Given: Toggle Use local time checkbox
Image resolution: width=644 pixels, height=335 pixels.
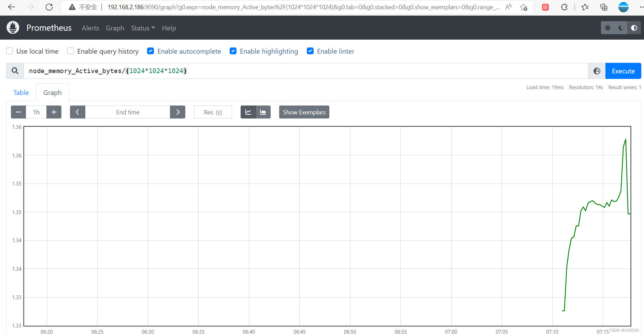Looking at the screenshot, I should tap(10, 51).
